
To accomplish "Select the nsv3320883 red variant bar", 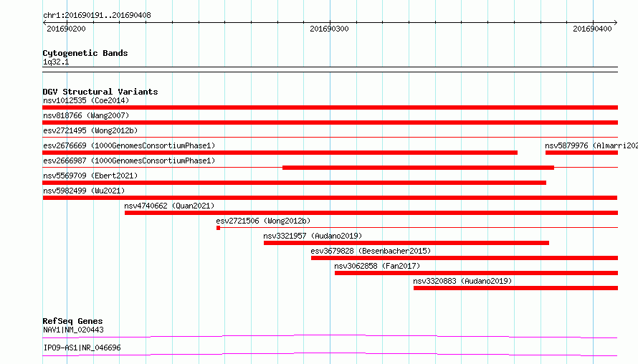I will pos(515,288).
